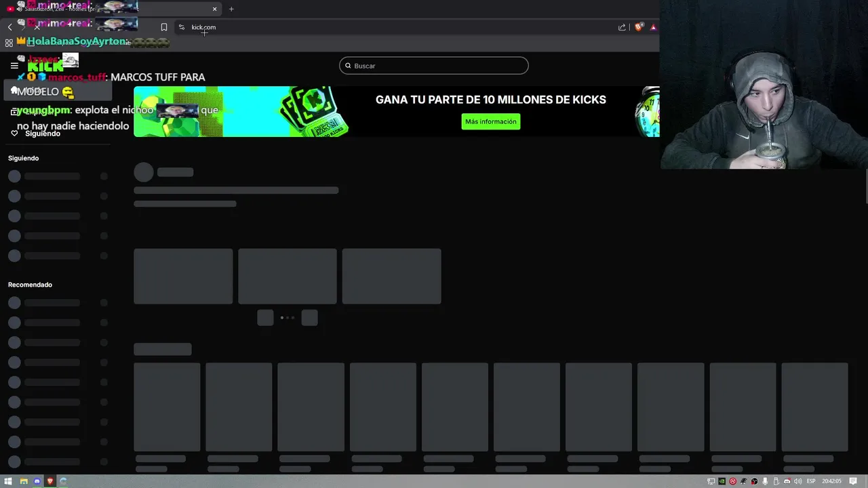The width and height of the screenshot is (868, 488).
Task: Switch to Brave browser taskbar icon
Action: (x=50, y=481)
